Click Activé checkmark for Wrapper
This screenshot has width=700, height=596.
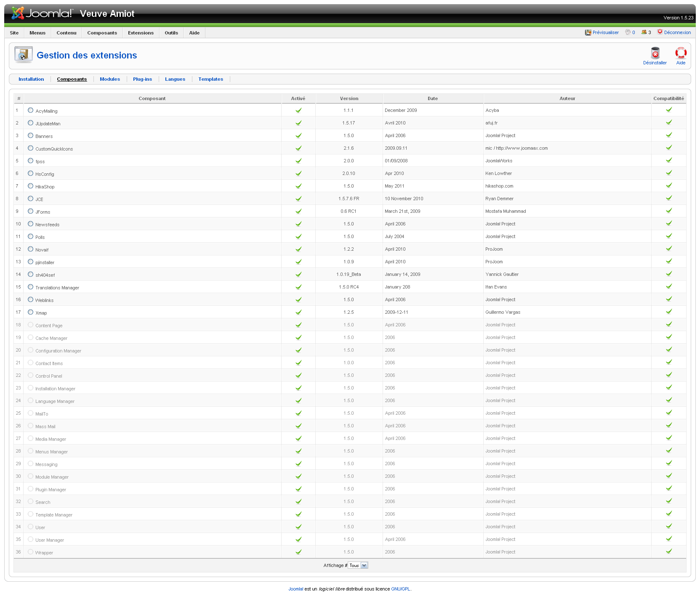tap(298, 552)
